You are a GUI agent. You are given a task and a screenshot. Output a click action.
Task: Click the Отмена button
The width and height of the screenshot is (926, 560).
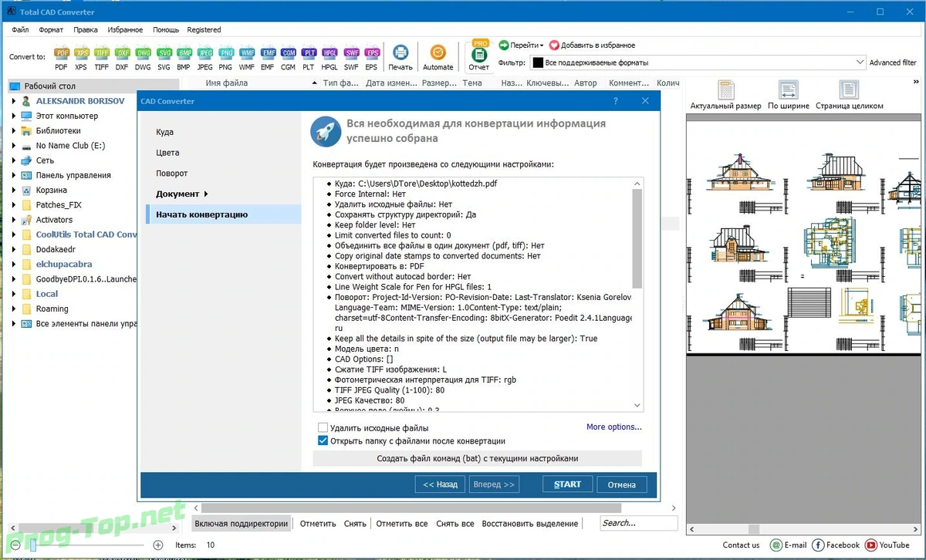coord(621,484)
